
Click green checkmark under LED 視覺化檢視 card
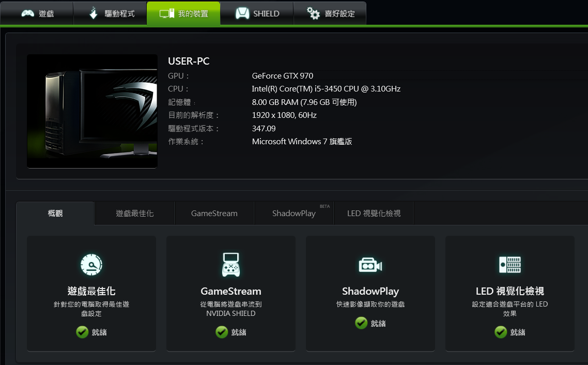(501, 332)
